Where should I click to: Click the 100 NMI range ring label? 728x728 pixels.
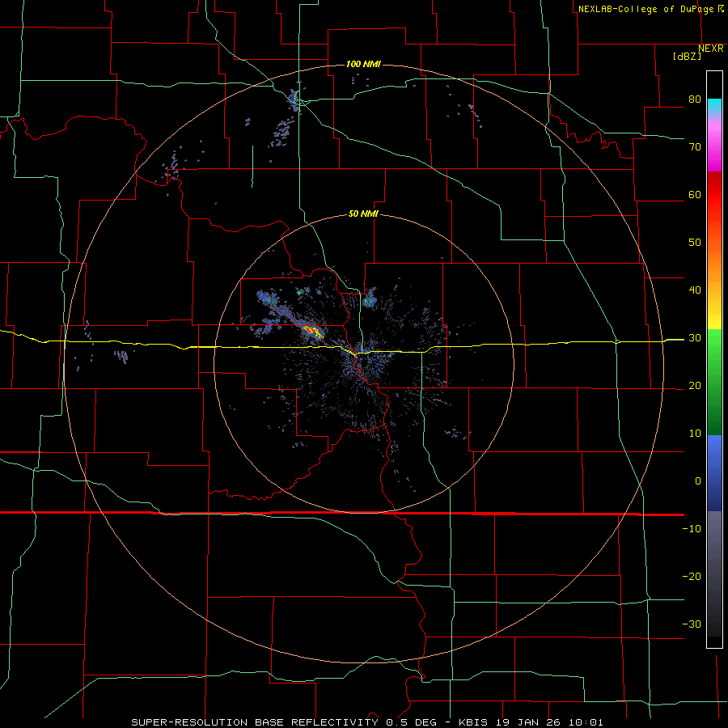pyautogui.click(x=363, y=64)
